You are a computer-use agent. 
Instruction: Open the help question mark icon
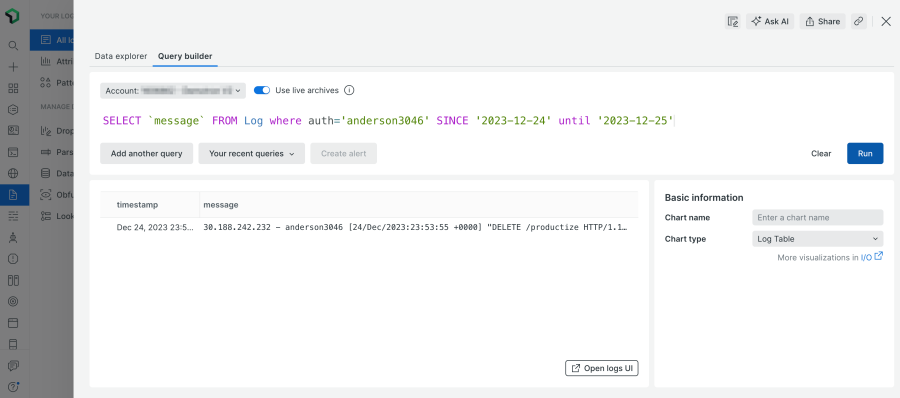tap(13, 386)
